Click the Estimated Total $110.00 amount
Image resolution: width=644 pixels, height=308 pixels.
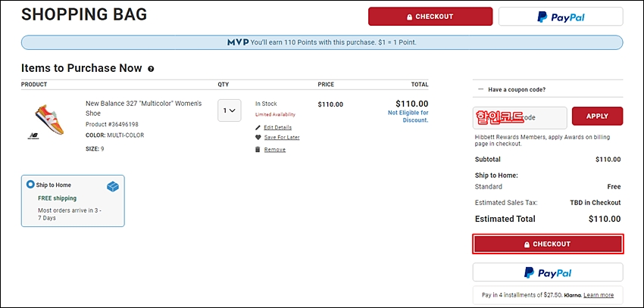click(604, 219)
